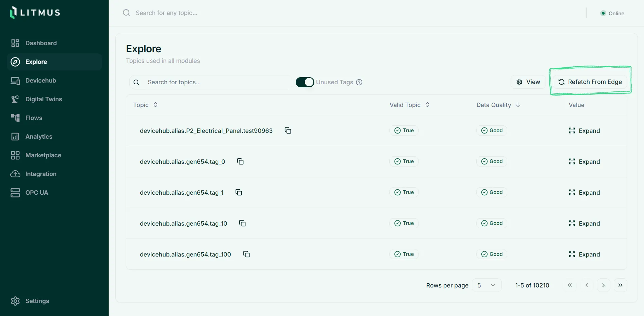Open the View settings button
644x316 pixels.
pyautogui.click(x=528, y=82)
